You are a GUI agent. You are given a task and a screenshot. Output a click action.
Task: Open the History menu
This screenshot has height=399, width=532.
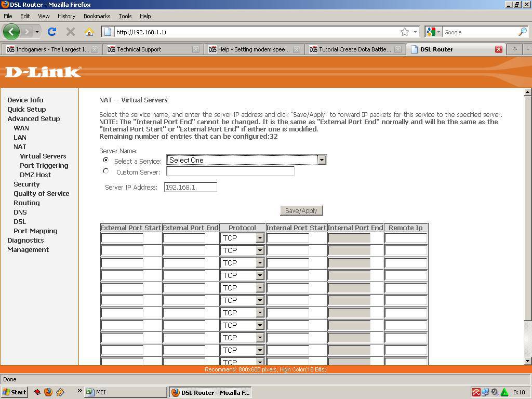[66, 16]
